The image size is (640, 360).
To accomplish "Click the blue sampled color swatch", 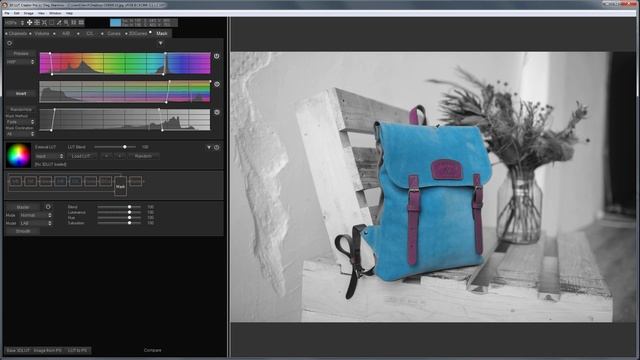I will [x=116, y=22].
